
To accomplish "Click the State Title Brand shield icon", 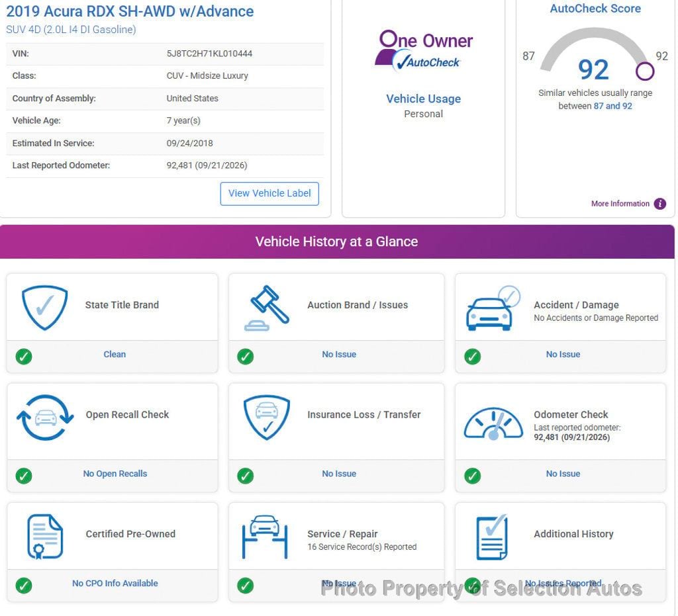I will [x=44, y=307].
